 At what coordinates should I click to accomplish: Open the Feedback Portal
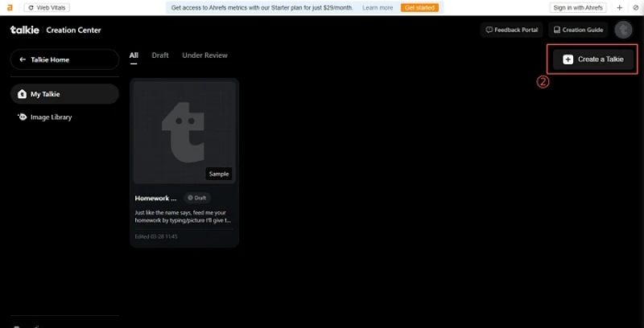point(511,30)
